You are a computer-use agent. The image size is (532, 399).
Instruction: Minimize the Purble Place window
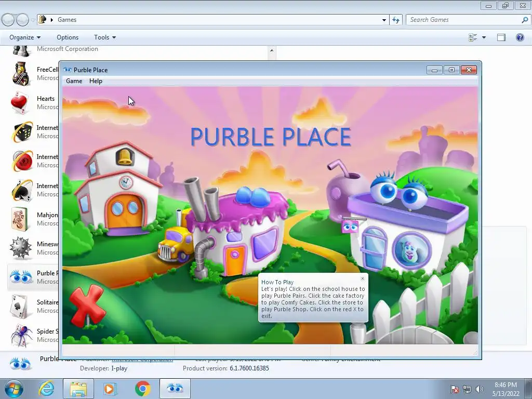(x=434, y=70)
